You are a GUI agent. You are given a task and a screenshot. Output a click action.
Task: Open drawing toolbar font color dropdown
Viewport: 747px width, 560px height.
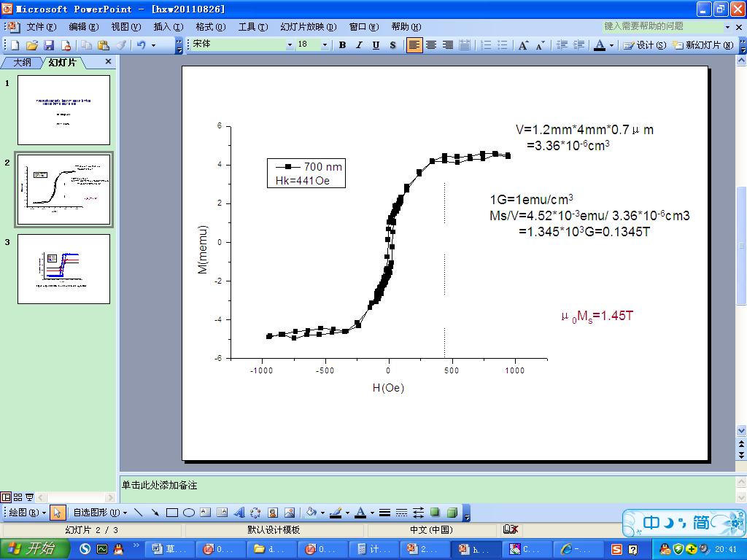372,513
